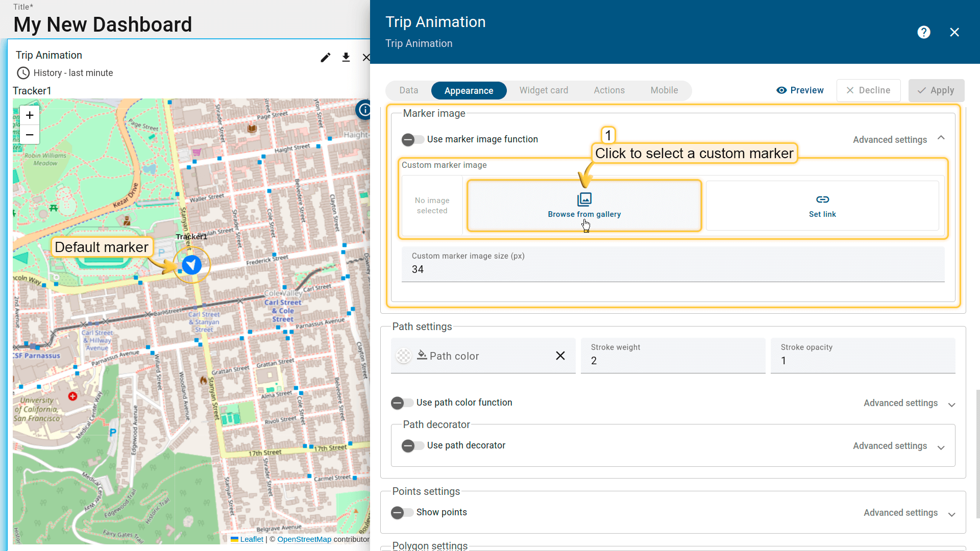Open the help icon in Trip Animation header
The width and height of the screenshot is (980, 551).
point(923,32)
